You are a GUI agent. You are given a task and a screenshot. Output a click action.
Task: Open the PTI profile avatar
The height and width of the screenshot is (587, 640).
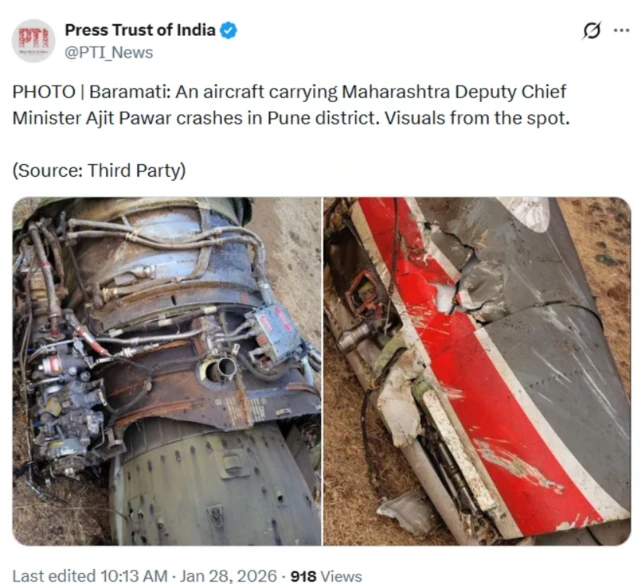33,41
